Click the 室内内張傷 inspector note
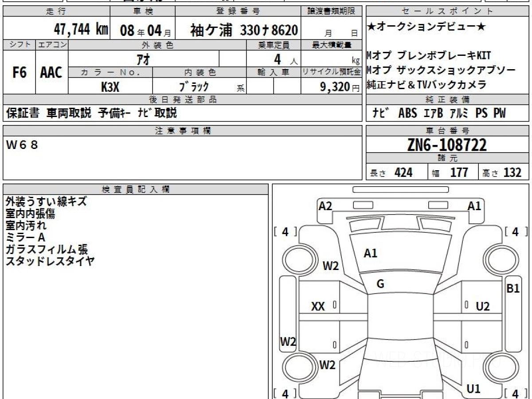The image size is (532, 399). (x=31, y=214)
